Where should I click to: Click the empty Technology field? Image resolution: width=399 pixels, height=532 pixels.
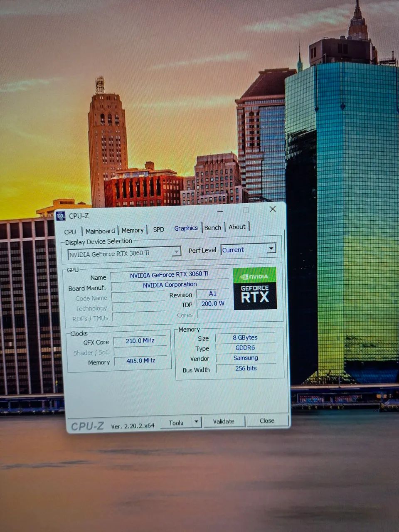click(138, 307)
